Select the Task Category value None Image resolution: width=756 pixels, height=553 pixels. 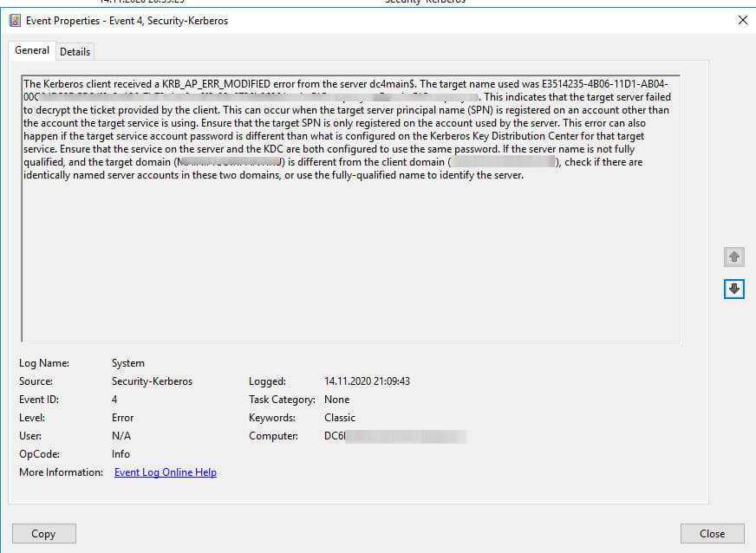336,400
